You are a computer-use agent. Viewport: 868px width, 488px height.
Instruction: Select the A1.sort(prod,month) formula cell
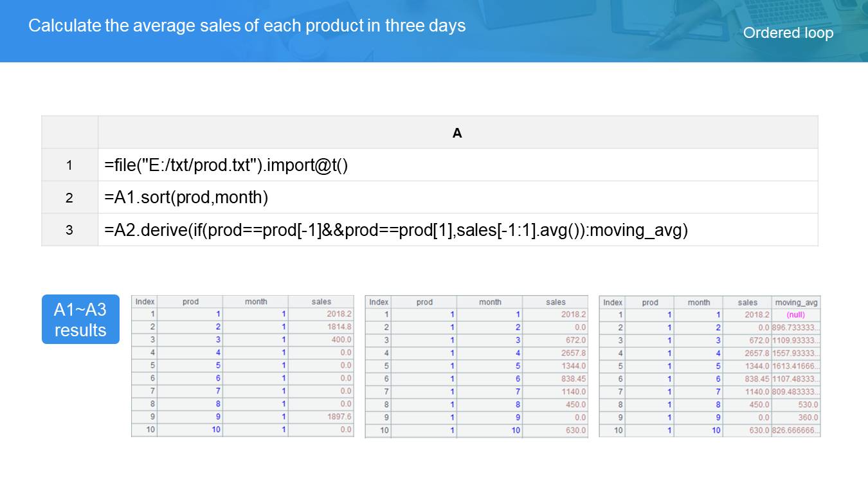click(x=457, y=197)
